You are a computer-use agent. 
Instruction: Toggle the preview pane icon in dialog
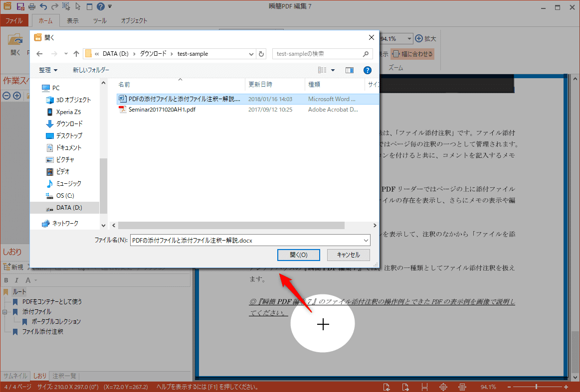349,70
